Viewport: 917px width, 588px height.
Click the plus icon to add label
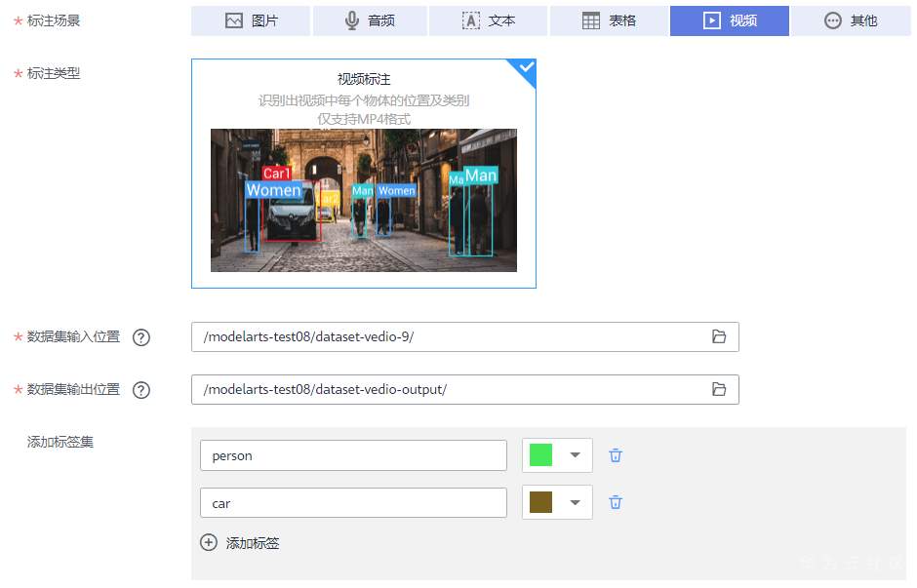(x=208, y=542)
